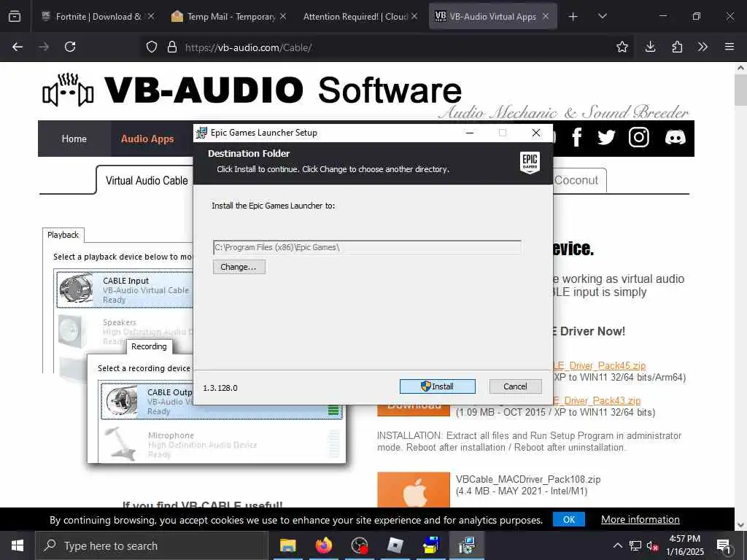The image size is (747, 560).
Task: Open the VB-Audio Twitter page icon
Action: tap(606, 137)
